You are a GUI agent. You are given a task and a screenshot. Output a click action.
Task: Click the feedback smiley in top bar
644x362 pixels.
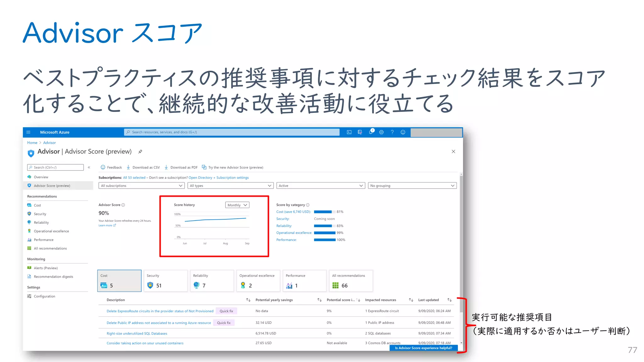pyautogui.click(x=403, y=132)
